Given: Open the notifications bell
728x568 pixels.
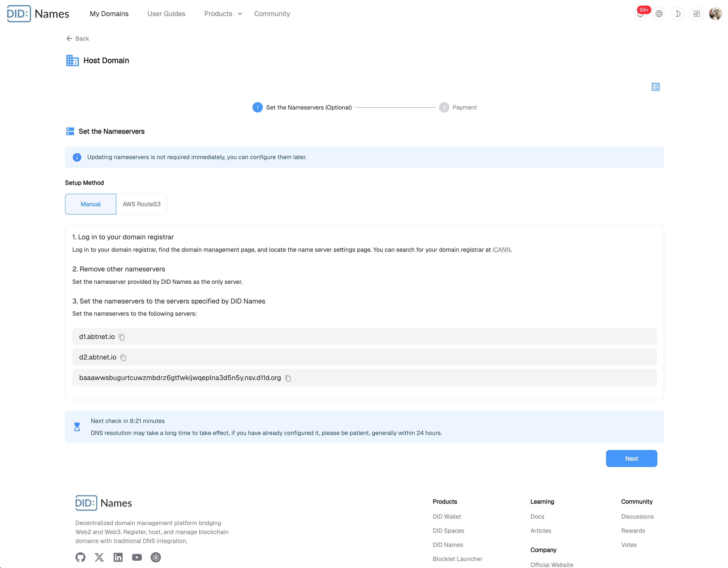Looking at the screenshot, I should pos(640,14).
